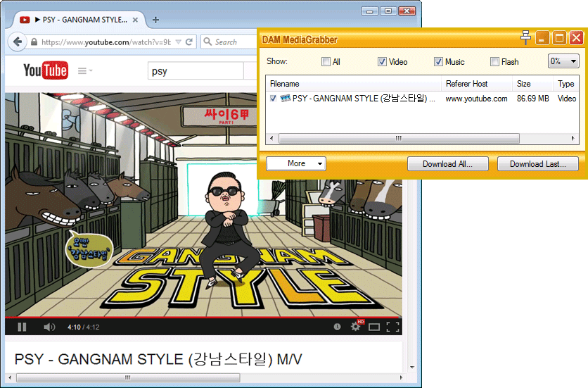
Task: Click the browser URL address field
Action: coord(106,42)
